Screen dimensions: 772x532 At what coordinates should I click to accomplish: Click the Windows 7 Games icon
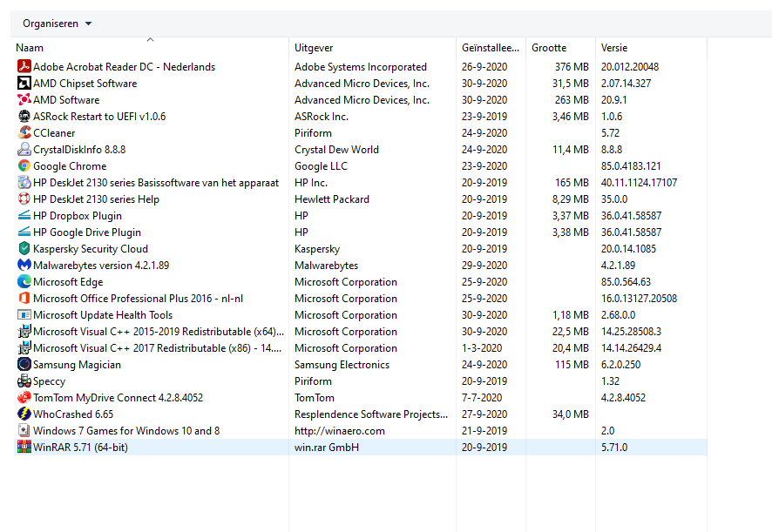tap(24, 431)
